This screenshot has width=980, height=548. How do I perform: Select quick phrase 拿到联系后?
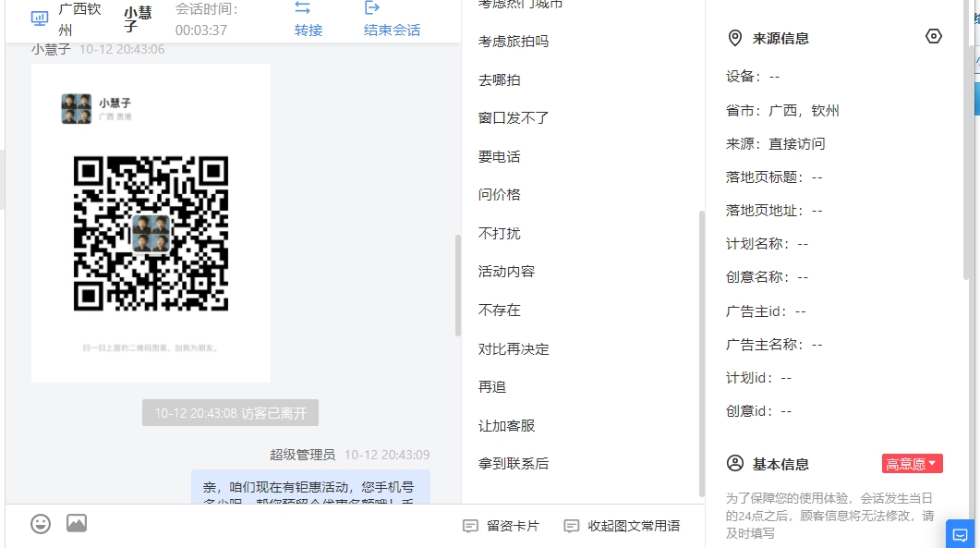[514, 464]
